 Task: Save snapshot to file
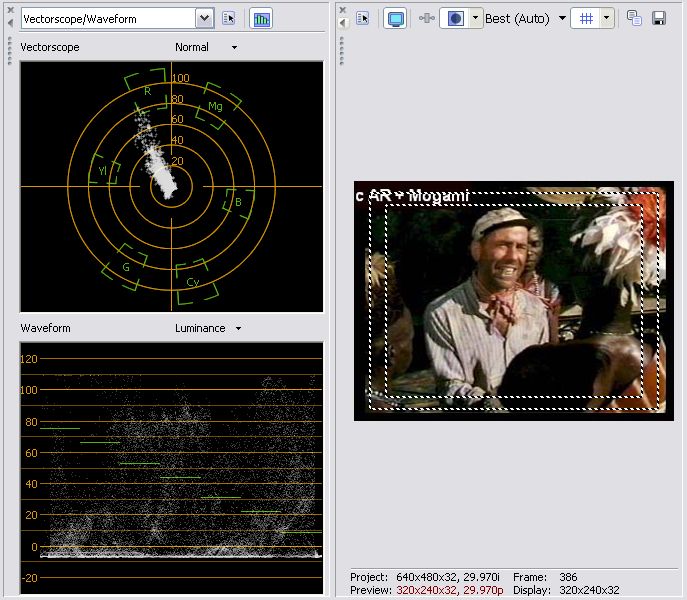click(x=659, y=18)
